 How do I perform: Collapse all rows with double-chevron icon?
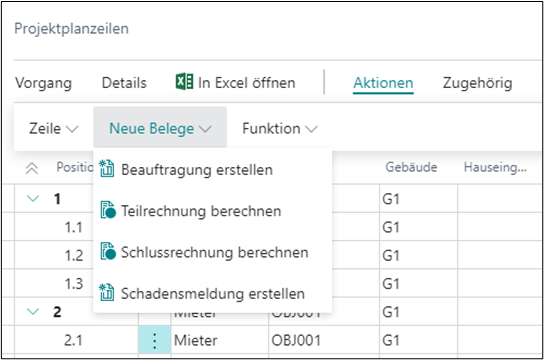point(32,169)
